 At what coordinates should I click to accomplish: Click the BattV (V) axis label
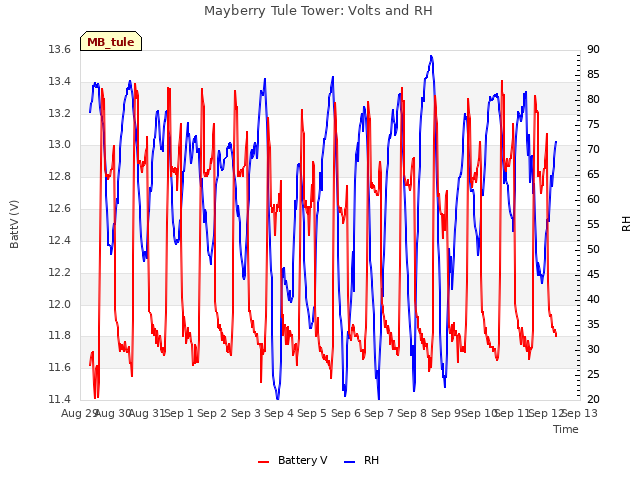point(14,224)
